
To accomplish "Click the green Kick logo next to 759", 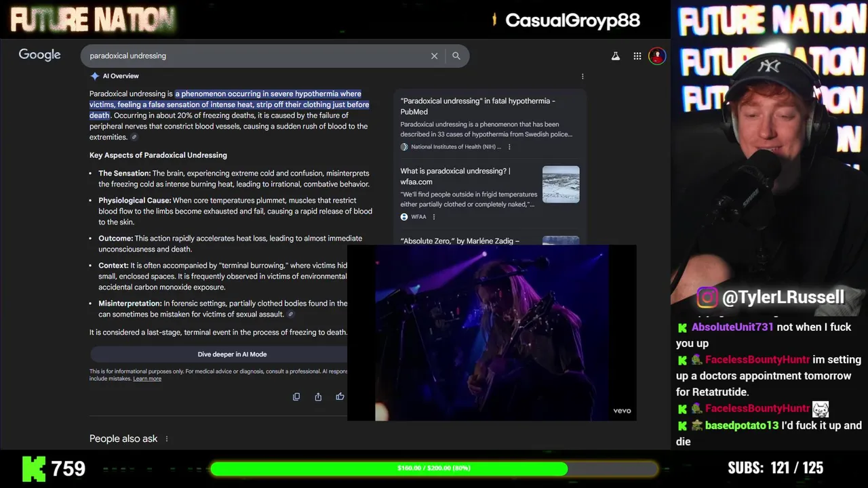I will pos(33,468).
